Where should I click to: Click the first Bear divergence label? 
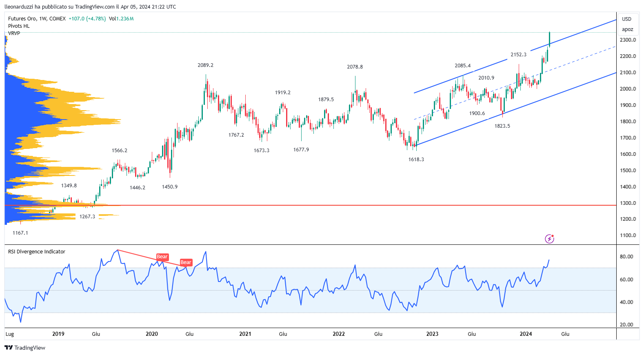(162, 257)
